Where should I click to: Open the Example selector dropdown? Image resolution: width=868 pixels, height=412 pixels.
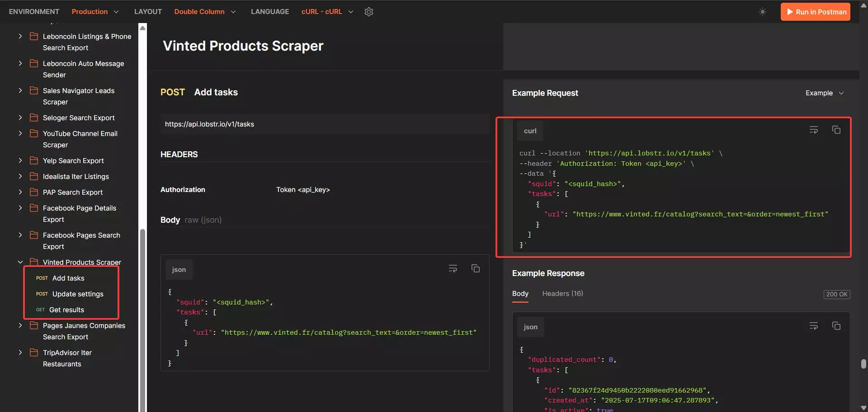pyautogui.click(x=825, y=93)
